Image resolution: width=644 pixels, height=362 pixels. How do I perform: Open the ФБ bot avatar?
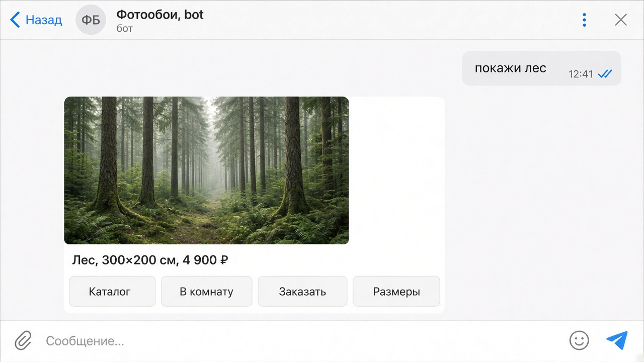[x=91, y=20]
